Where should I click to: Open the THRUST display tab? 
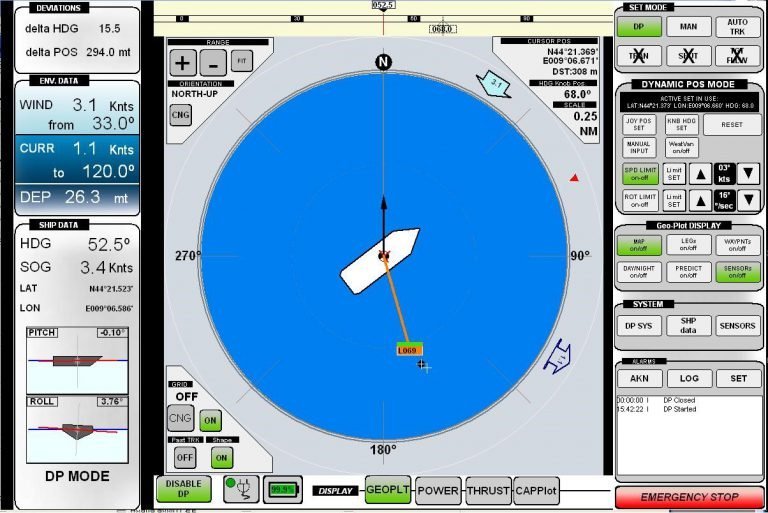click(488, 490)
